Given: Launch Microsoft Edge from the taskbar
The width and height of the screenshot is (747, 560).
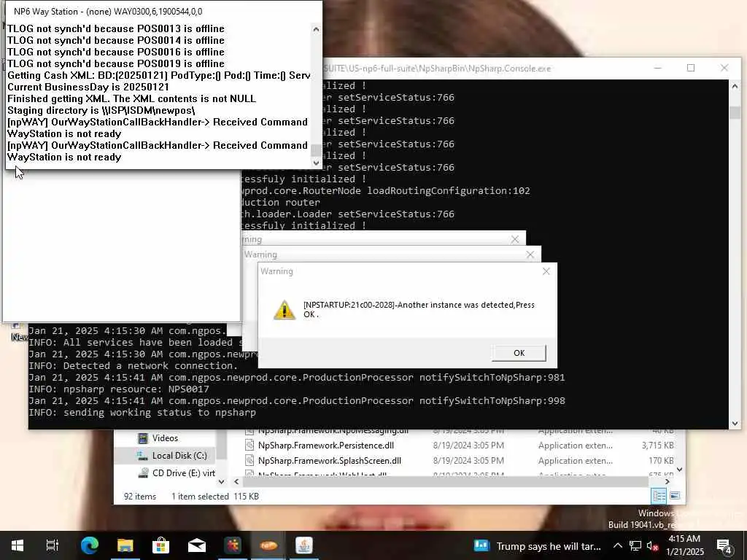Looking at the screenshot, I should coord(89,545).
